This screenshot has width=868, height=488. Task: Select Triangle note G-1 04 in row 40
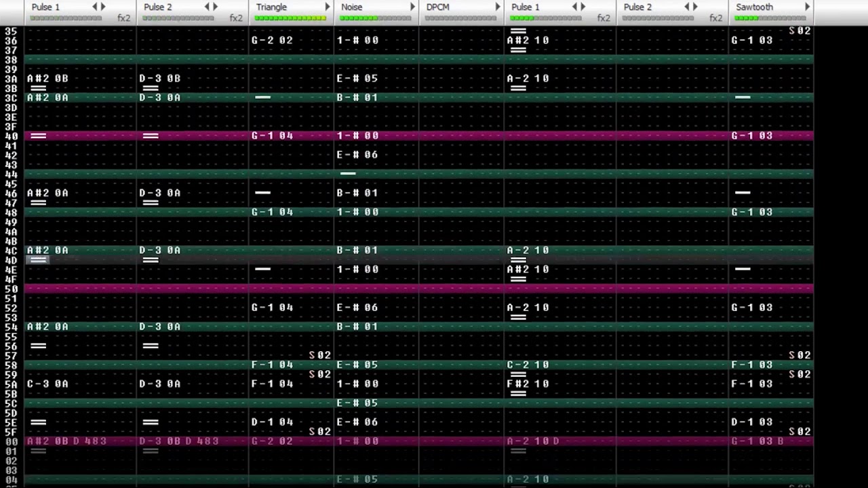click(272, 136)
